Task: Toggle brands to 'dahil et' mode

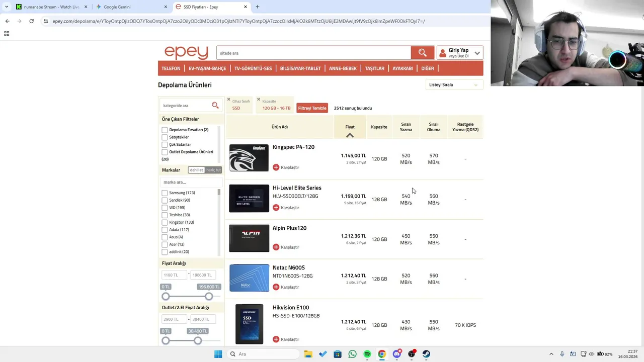Action: [196, 170]
